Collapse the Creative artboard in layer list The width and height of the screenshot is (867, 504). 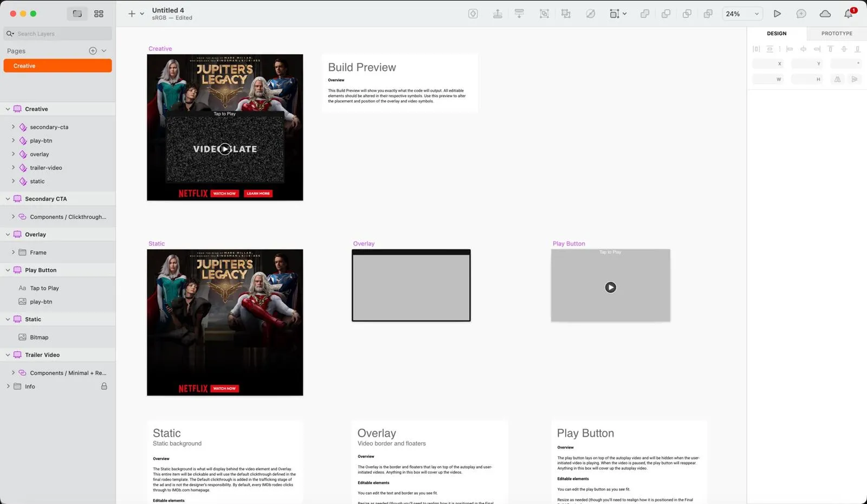[8, 109]
